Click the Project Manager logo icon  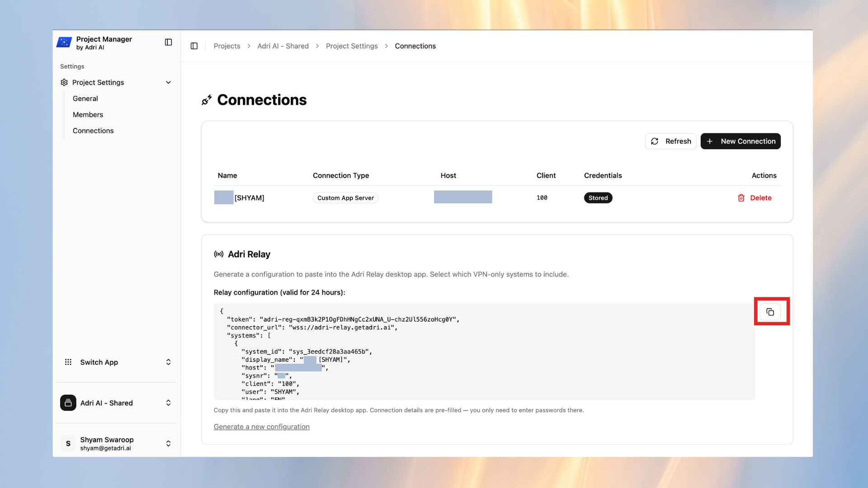(x=64, y=42)
